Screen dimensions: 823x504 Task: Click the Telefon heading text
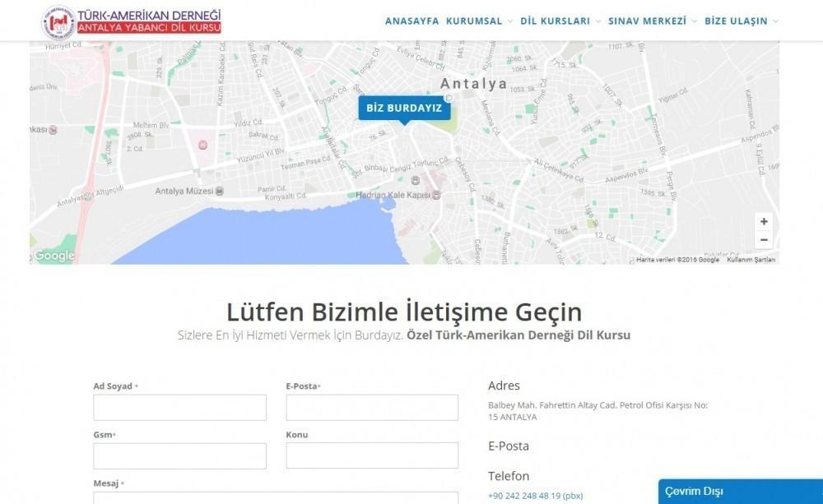click(x=509, y=476)
